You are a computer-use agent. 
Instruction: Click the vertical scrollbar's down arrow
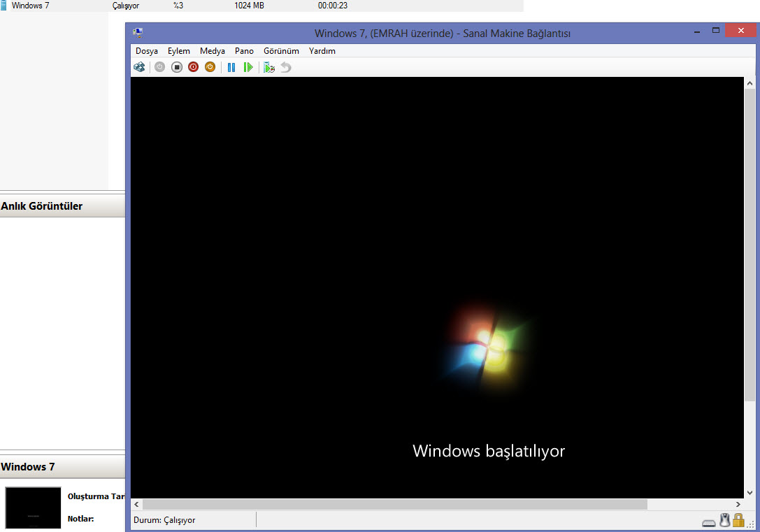pos(750,493)
